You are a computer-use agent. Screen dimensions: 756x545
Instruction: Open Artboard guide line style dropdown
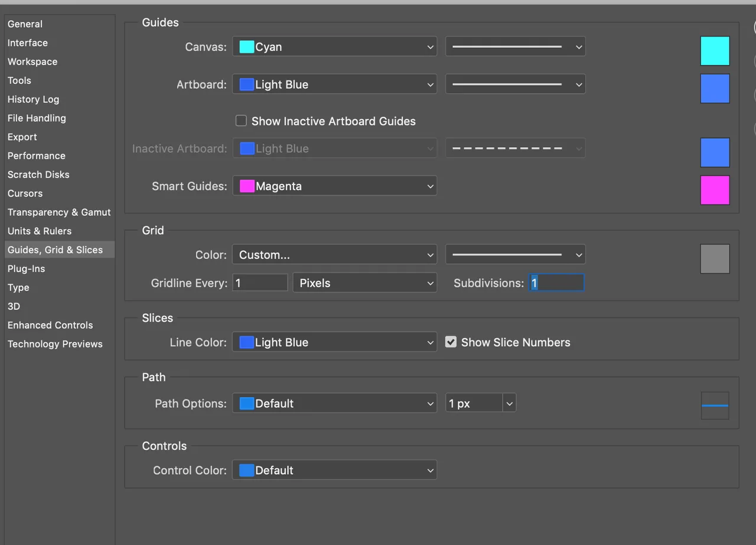[x=515, y=85]
